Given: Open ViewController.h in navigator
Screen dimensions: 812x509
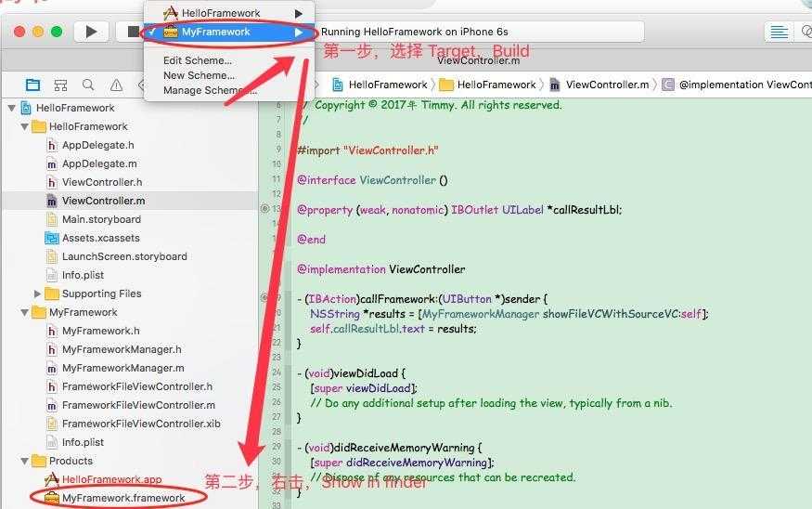Looking at the screenshot, I should (102, 182).
